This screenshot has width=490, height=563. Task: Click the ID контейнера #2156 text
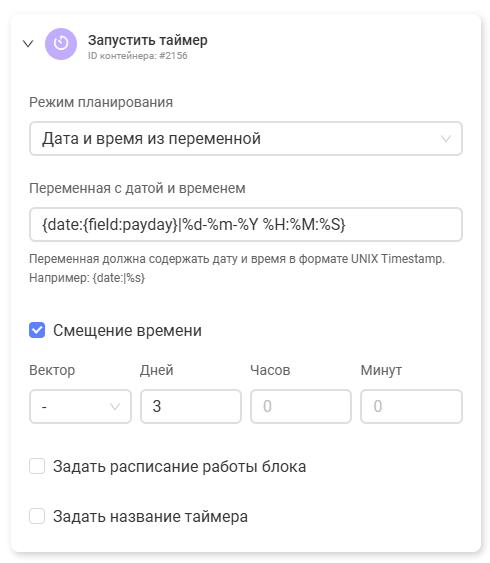pyautogui.click(x=137, y=56)
